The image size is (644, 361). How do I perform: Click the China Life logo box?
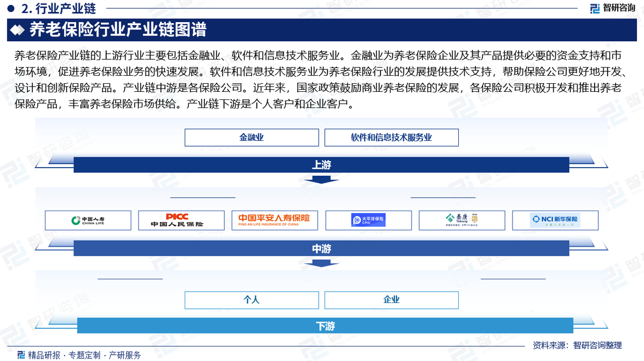click(88, 220)
